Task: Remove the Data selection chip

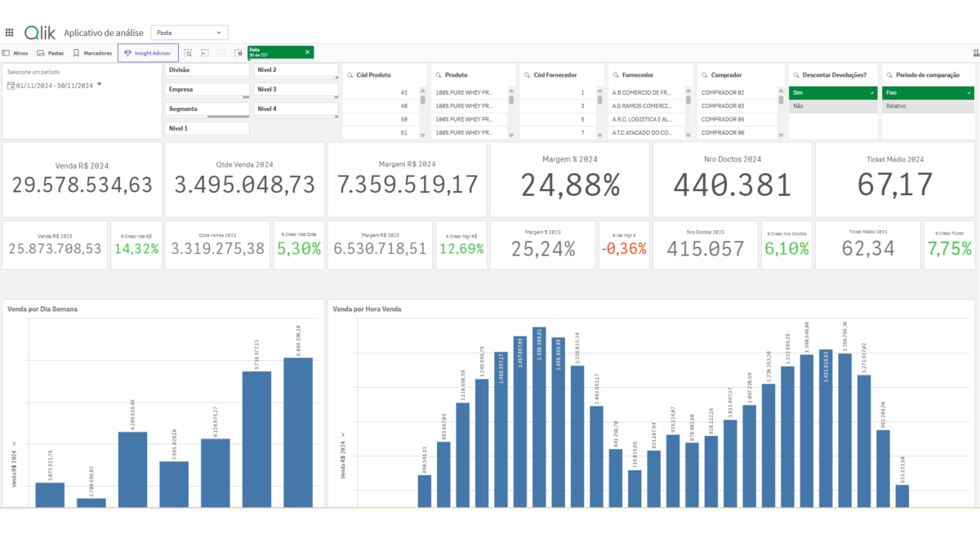Action: [x=307, y=52]
